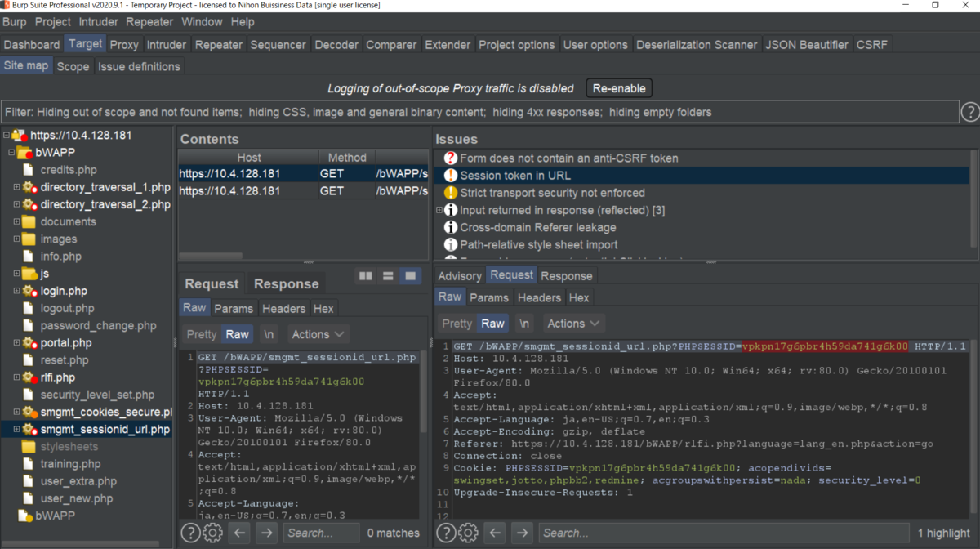Open the Repeater menu in menu bar
980x549 pixels.
(x=150, y=22)
